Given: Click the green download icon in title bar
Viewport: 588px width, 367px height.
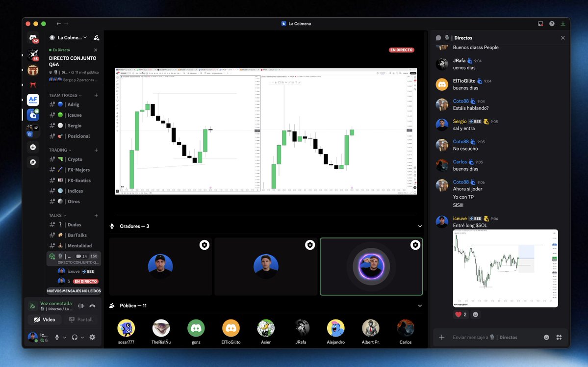Looking at the screenshot, I should point(563,24).
